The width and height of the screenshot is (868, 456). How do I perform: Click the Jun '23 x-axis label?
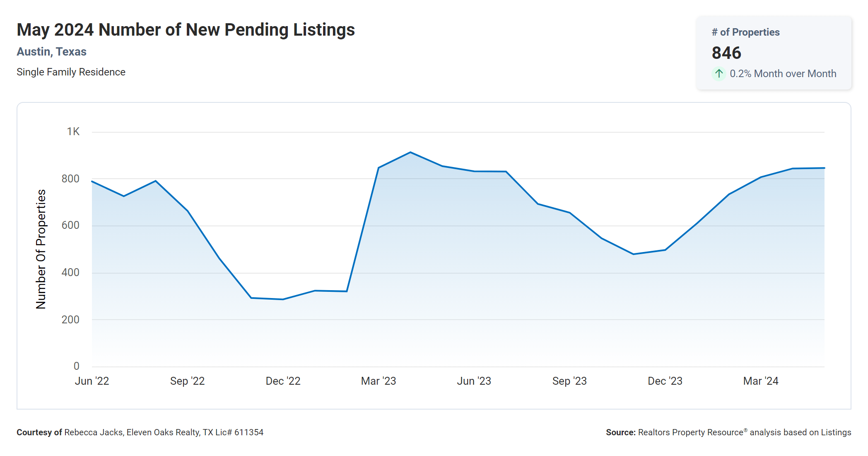[x=474, y=381]
